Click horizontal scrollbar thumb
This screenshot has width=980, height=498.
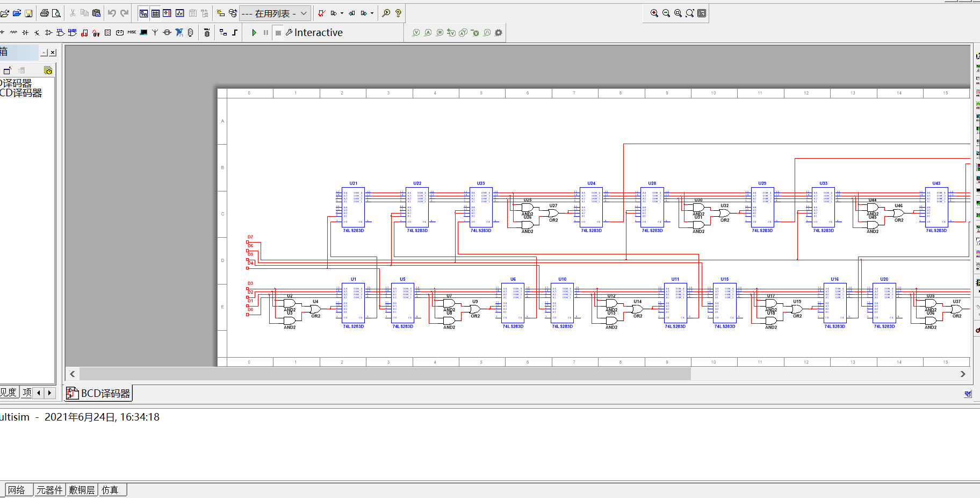pos(385,374)
